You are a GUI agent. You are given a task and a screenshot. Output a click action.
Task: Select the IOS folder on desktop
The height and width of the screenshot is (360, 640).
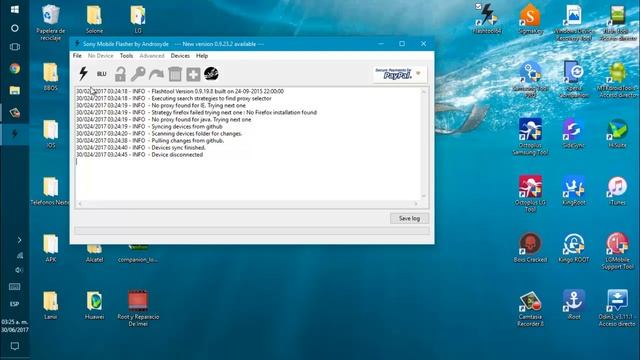click(x=51, y=133)
